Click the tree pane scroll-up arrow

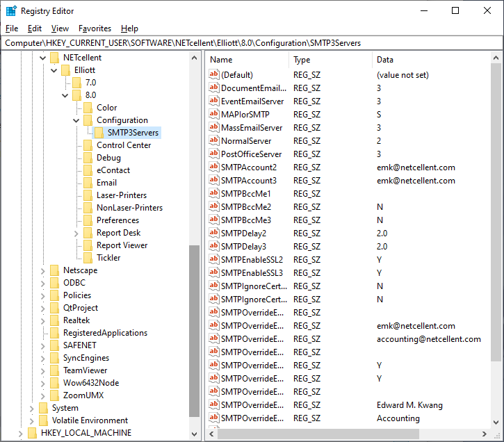click(194, 58)
